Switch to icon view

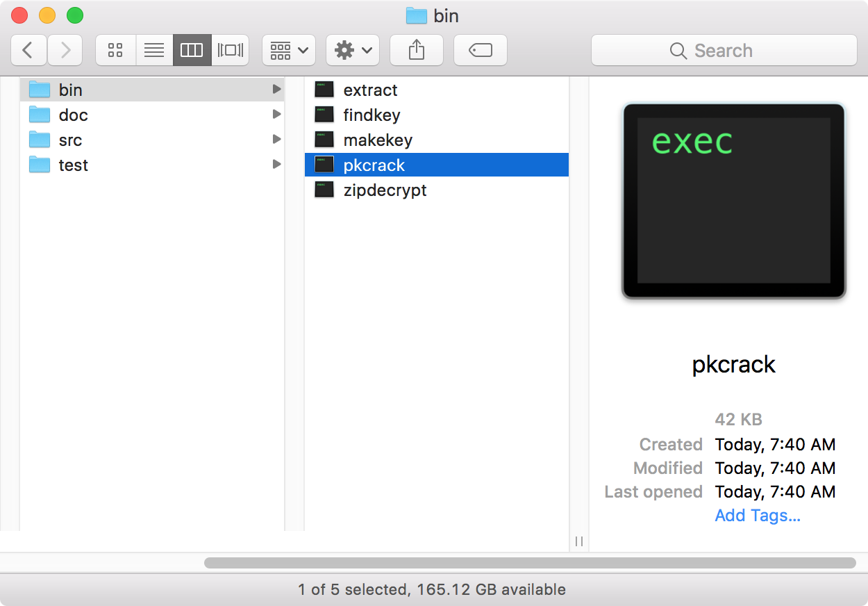point(115,50)
